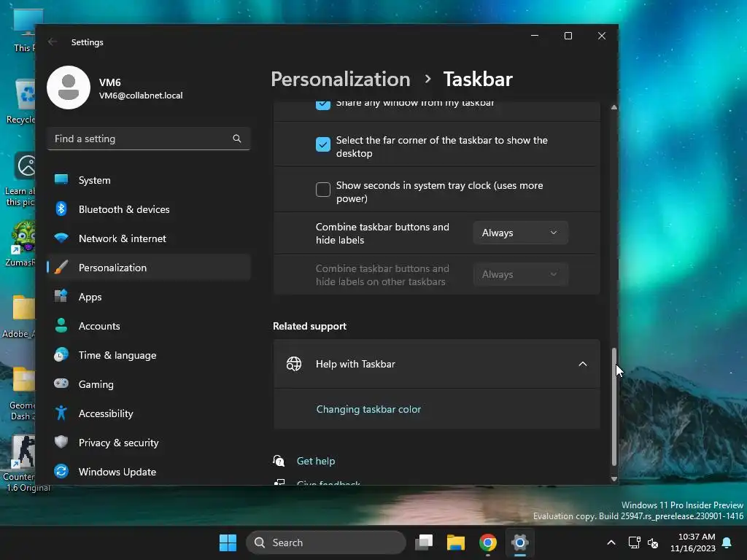Image resolution: width=747 pixels, height=560 pixels.
Task: Open the Windows Start button
Action: [x=228, y=542]
